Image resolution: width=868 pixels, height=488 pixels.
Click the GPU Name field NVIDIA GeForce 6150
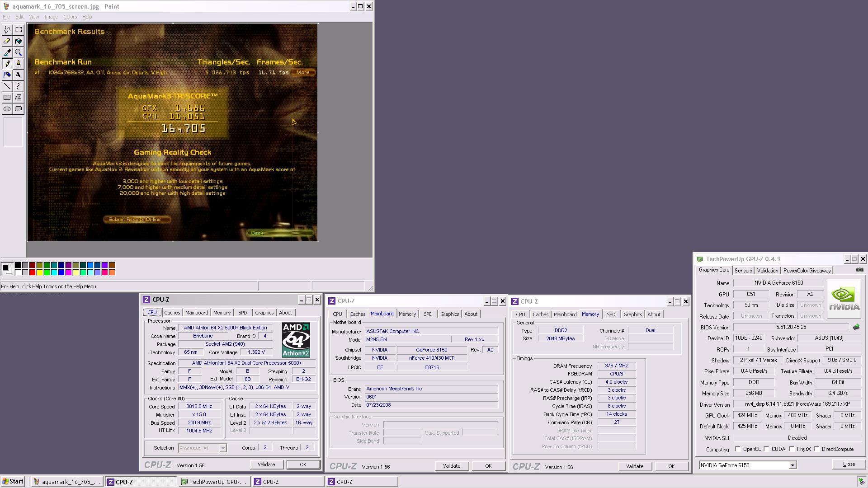coord(778,283)
